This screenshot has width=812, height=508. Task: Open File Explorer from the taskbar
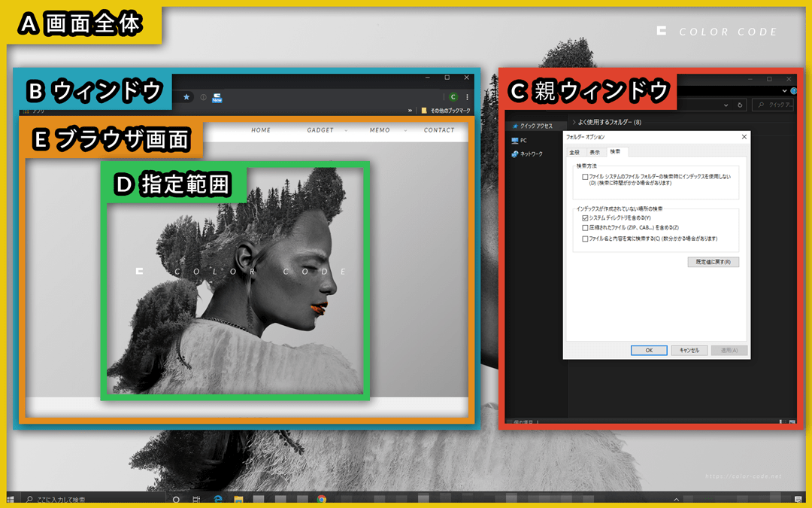point(238,499)
